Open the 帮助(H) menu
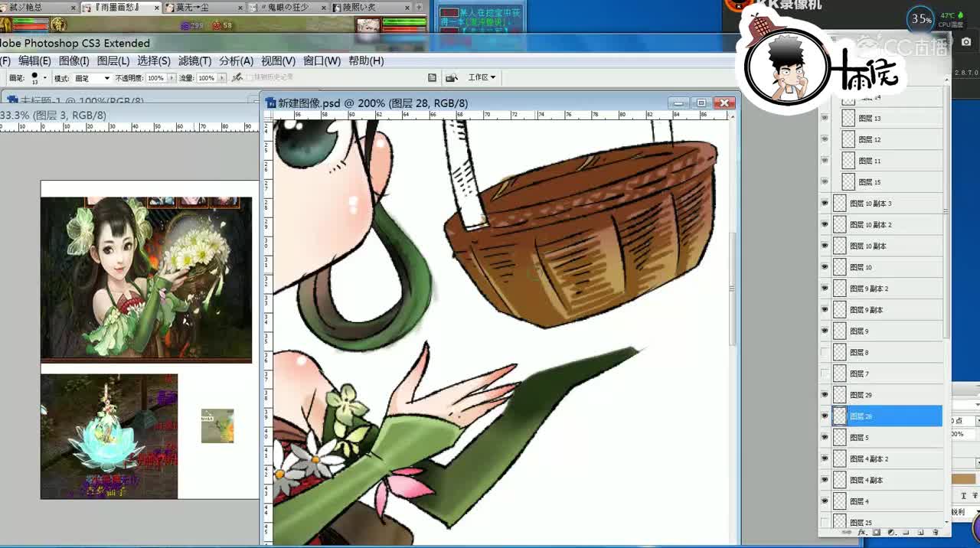Screen dimensions: 980x548 (x=366, y=60)
